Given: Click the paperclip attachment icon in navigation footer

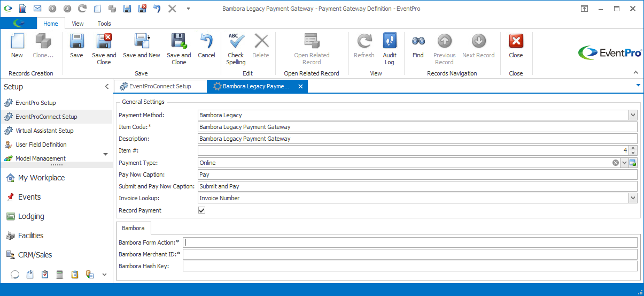Looking at the screenshot, I should tap(30, 275).
